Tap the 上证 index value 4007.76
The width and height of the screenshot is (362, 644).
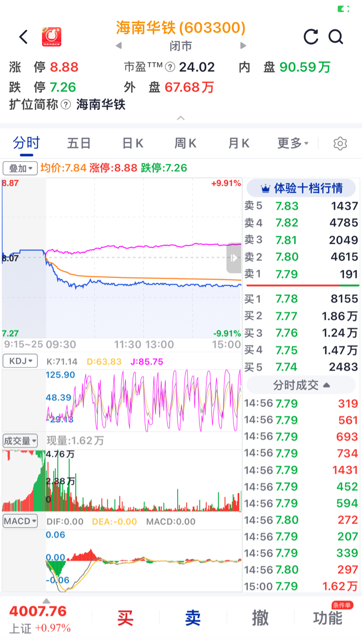point(38,611)
